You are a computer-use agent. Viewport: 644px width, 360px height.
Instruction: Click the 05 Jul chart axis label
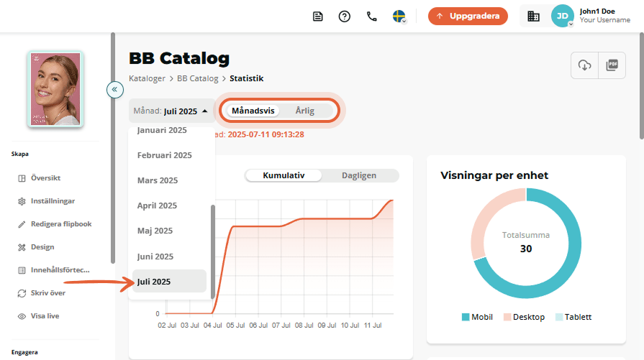235,325
